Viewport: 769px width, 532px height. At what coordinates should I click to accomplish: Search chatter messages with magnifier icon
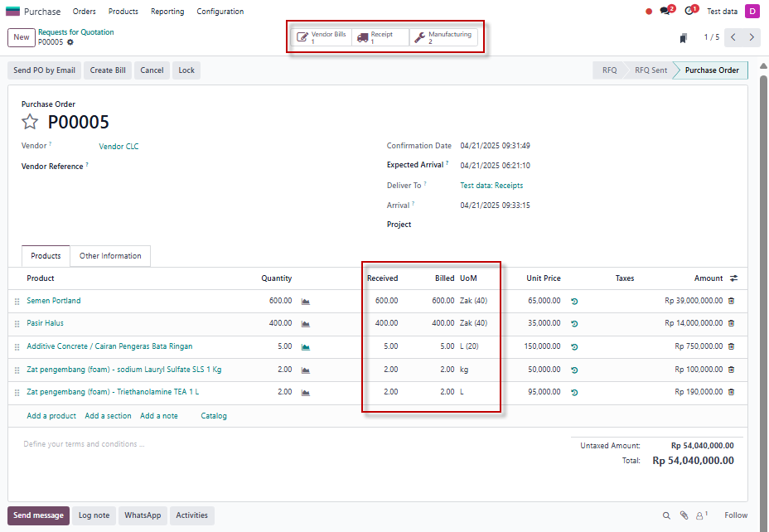tap(666, 515)
